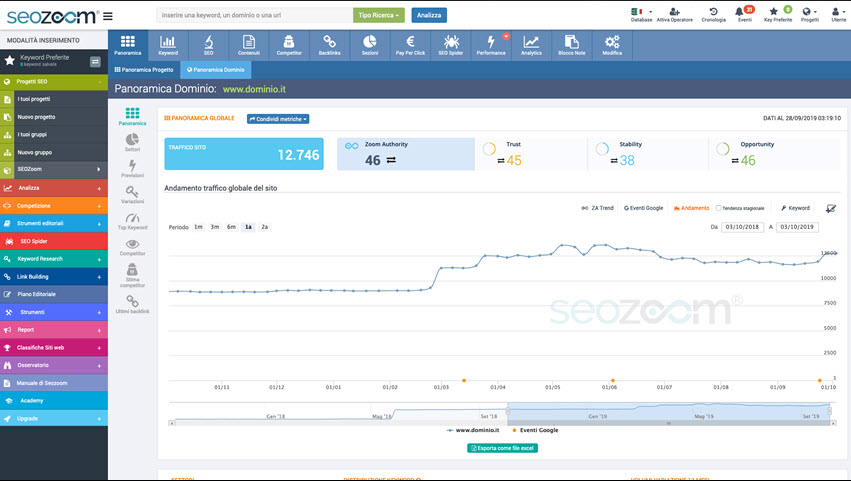851x481 pixels.
Task: Open the Backlinks toolbar section
Action: pos(329,45)
